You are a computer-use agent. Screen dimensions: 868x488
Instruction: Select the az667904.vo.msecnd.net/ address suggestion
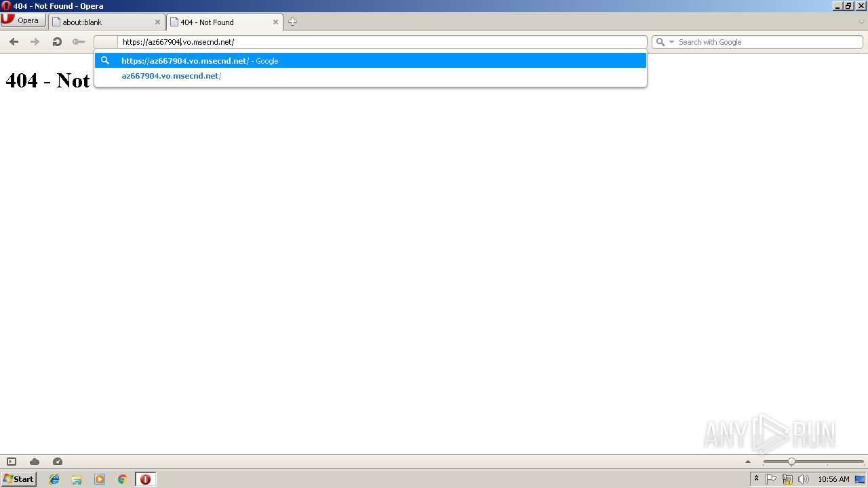tap(370, 76)
